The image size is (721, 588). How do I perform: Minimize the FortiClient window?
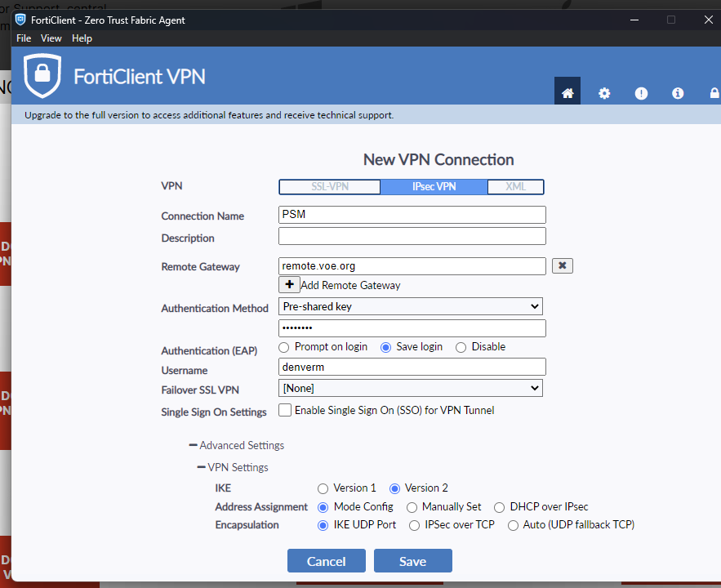tap(634, 20)
